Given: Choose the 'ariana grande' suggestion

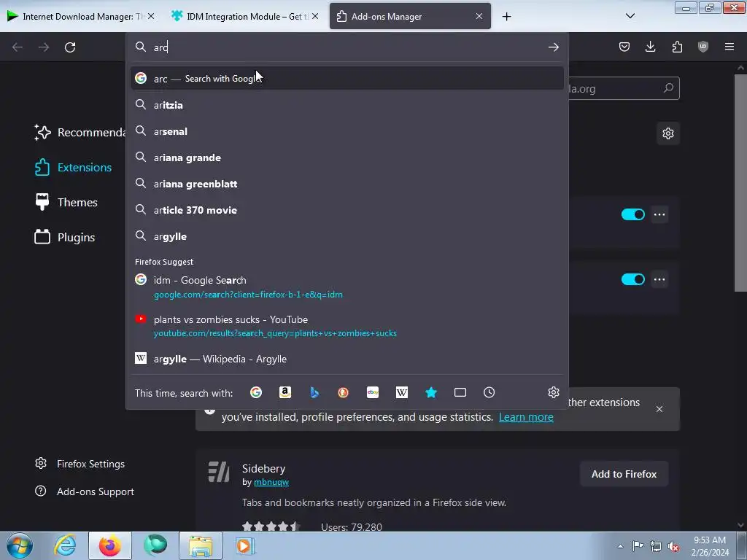Looking at the screenshot, I should (x=347, y=157).
